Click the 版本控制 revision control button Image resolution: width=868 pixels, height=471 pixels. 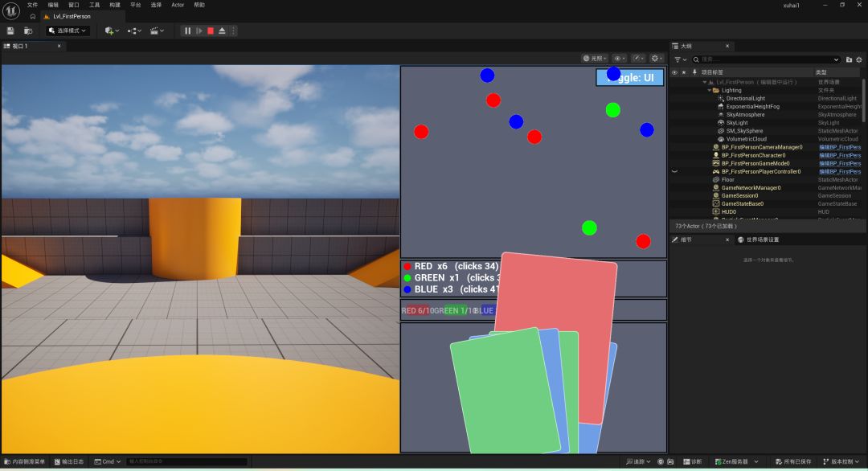point(841,461)
